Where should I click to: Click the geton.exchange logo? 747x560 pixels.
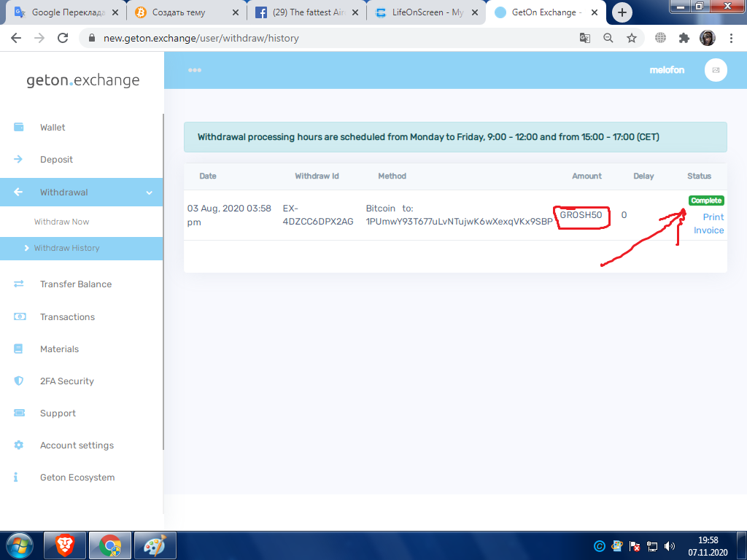pos(83,80)
